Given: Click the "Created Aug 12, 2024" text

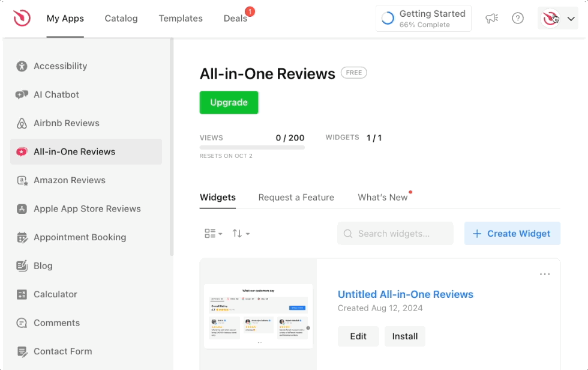Looking at the screenshot, I should pyautogui.click(x=380, y=308).
